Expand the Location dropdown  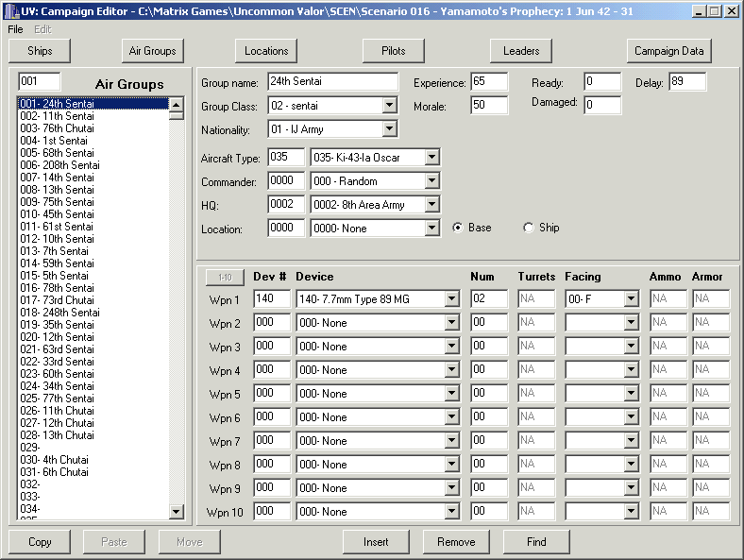431,229
